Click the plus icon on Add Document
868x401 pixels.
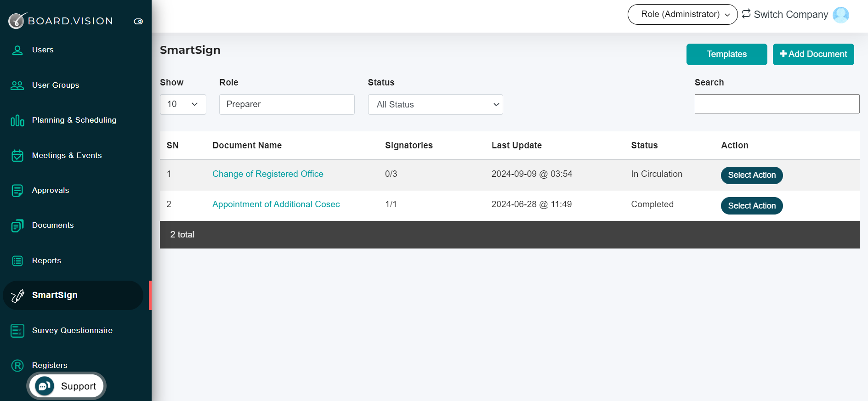pos(783,54)
